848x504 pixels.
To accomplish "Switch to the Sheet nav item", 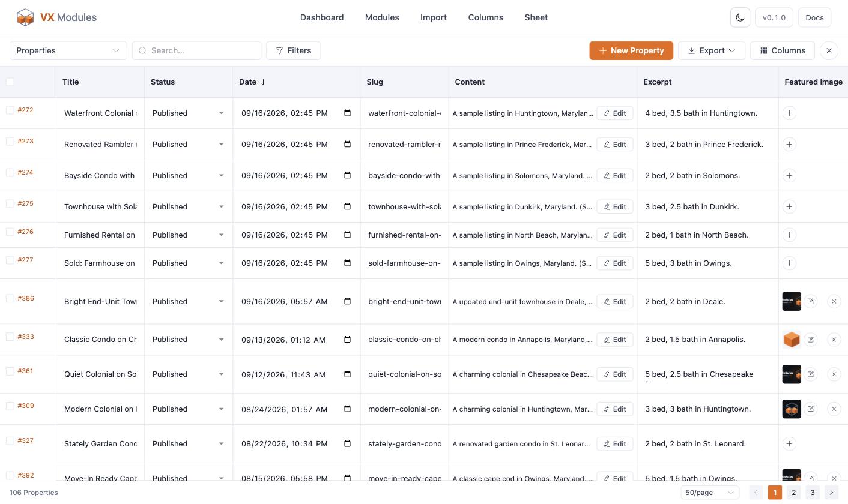I will (x=536, y=17).
